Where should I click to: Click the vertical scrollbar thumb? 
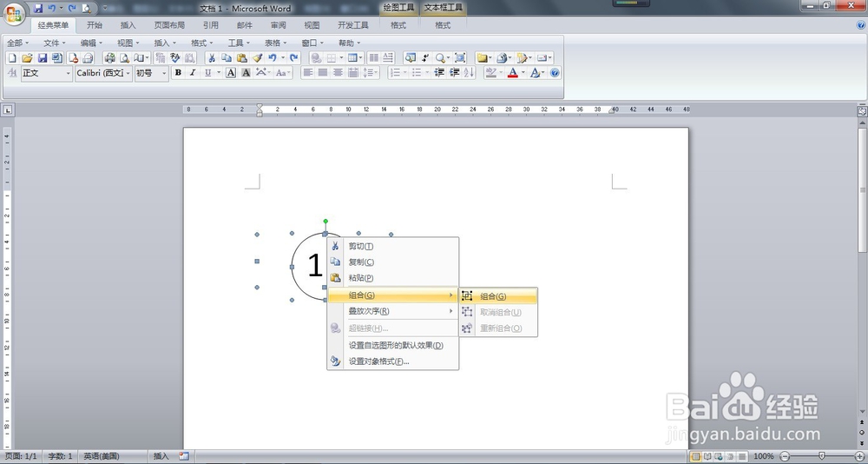[x=863, y=190]
